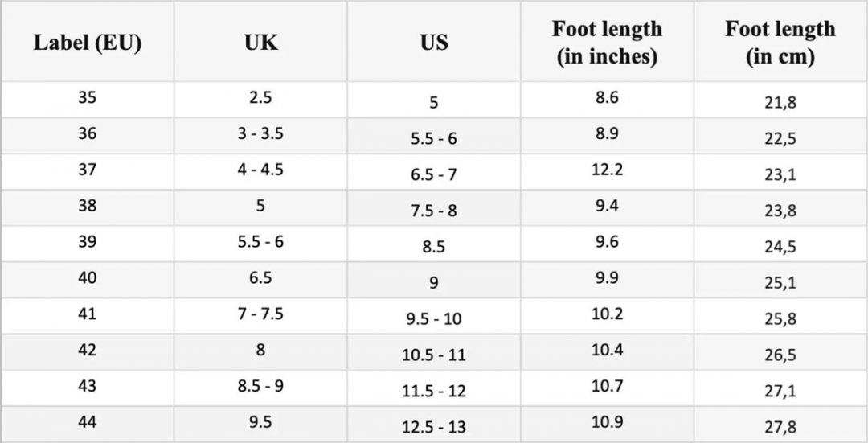Click the Label (EU) column header

click(x=88, y=42)
